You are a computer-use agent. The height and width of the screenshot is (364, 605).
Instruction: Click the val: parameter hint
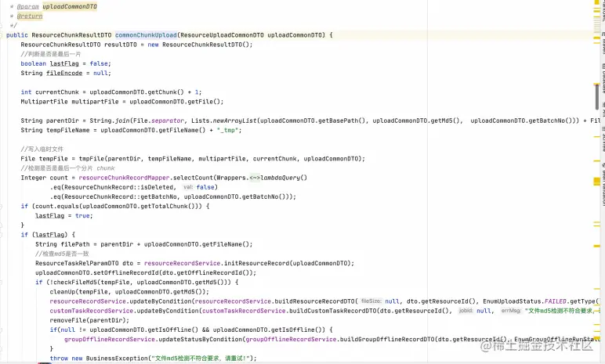pyautogui.click(x=188, y=187)
